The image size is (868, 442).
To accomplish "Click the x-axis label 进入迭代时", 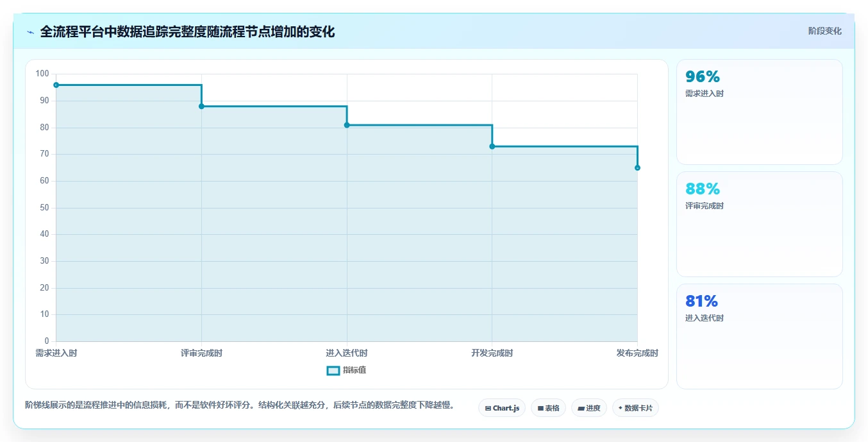I will 347,353.
